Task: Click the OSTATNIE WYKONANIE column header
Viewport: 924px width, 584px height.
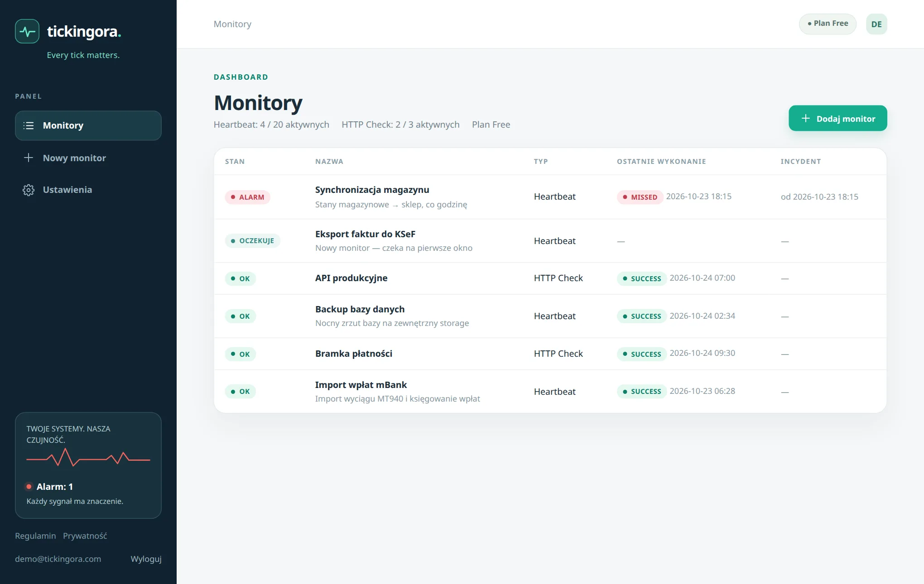Action: (661, 162)
